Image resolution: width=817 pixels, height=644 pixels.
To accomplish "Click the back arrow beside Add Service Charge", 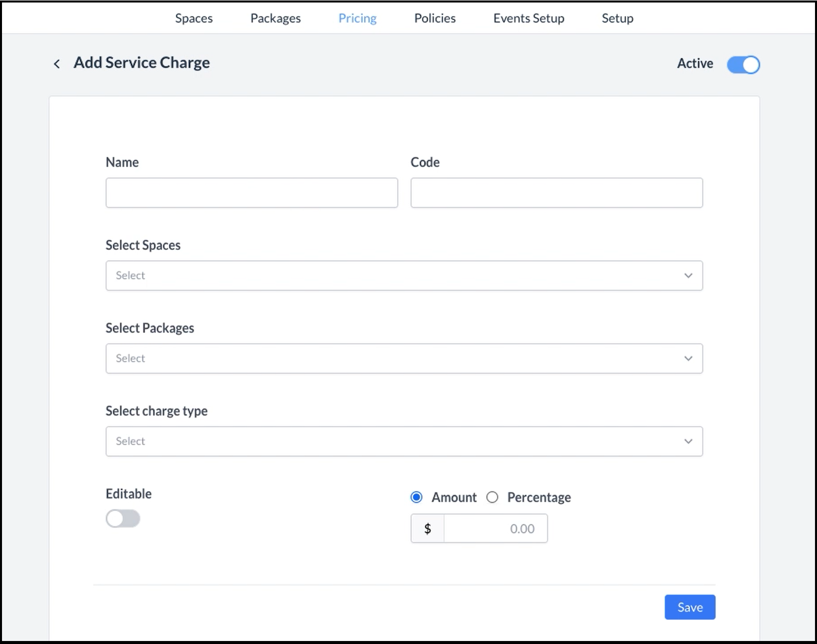I will point(57,64).
